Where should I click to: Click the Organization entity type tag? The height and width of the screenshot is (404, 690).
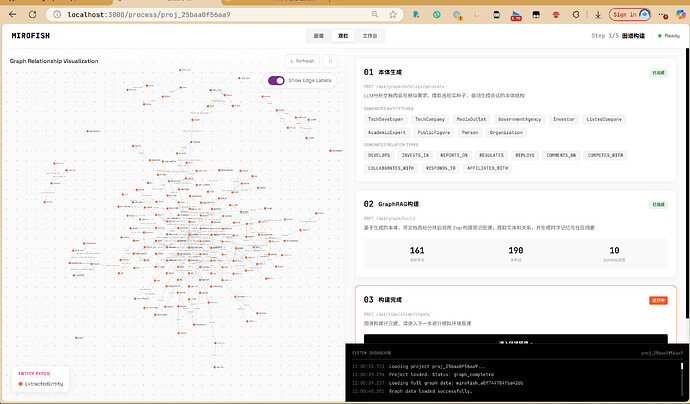506,132
